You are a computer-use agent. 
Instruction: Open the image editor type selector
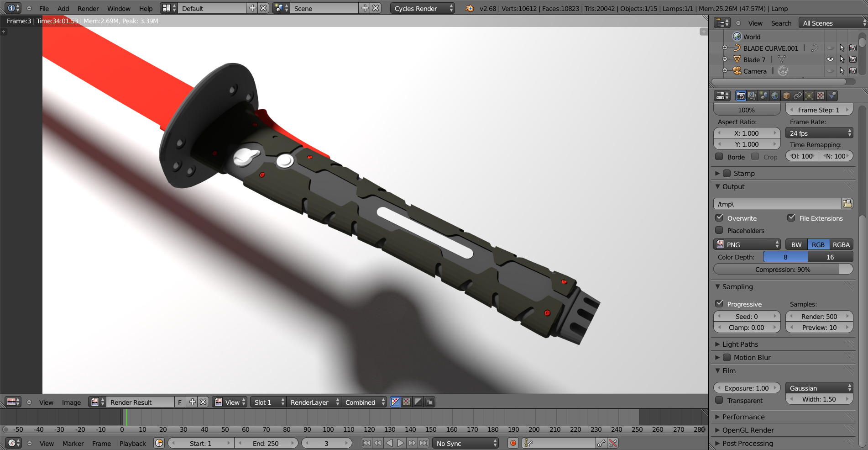(13, 402)
